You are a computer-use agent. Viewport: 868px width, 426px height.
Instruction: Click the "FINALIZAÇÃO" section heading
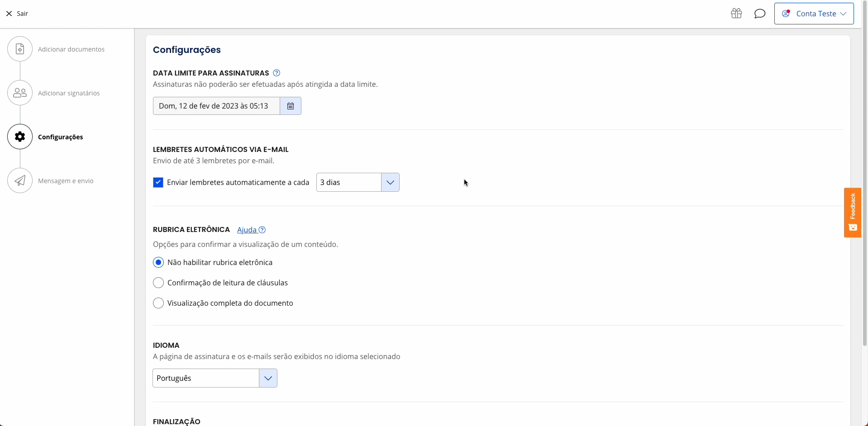click(x=176, y=421)
